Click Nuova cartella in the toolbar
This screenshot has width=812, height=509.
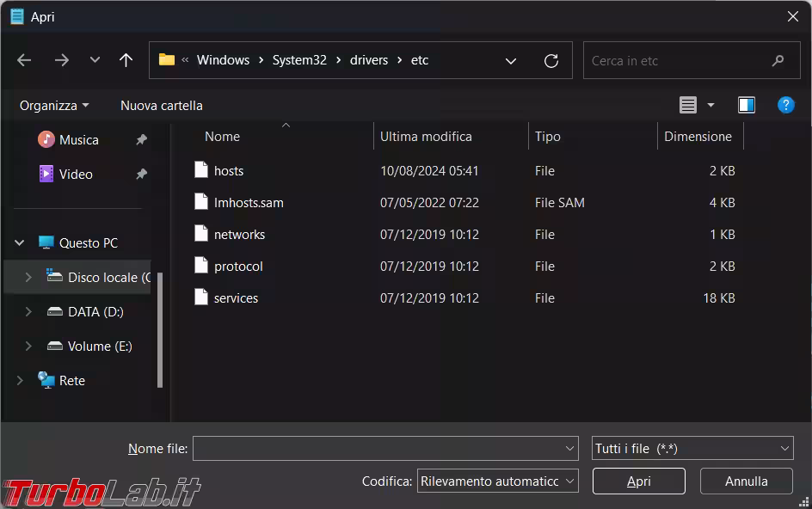pyautogui.click(x=162, y=105)
